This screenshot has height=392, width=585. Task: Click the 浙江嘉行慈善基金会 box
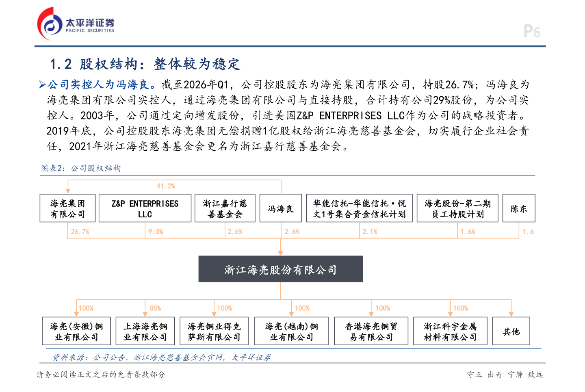point(225,208)
